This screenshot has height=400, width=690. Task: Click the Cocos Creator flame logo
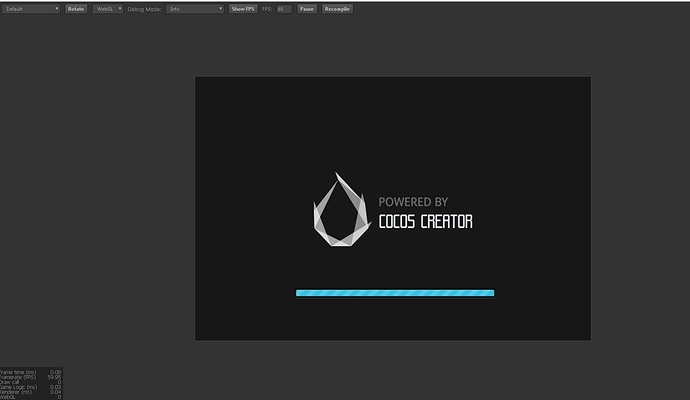(342, 209)
